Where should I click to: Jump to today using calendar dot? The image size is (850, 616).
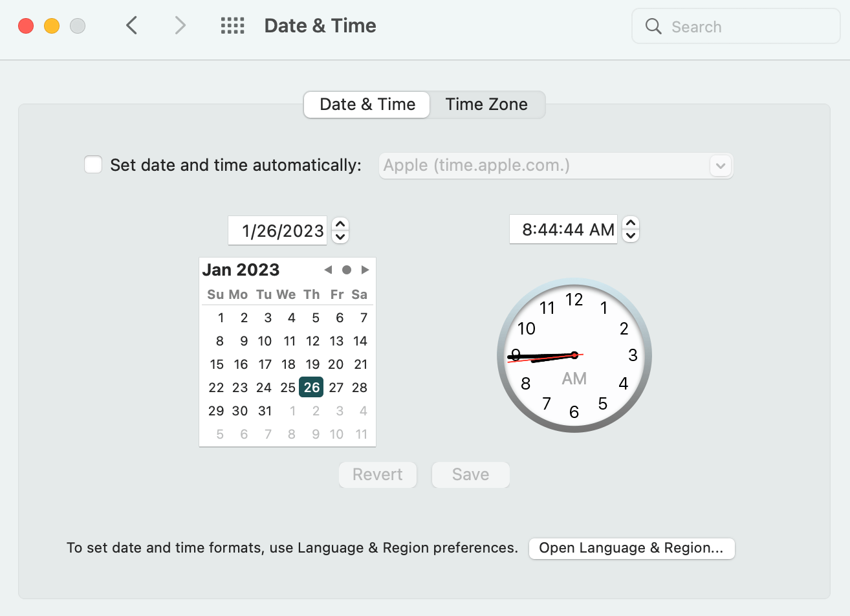click(x=347, y=270)
